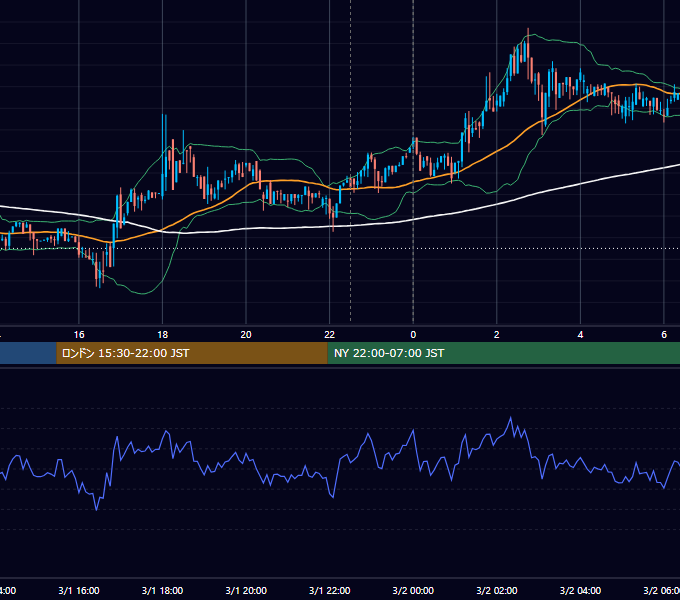
Task: Click the hour 22 axis tick label
Action: (330, 335)
